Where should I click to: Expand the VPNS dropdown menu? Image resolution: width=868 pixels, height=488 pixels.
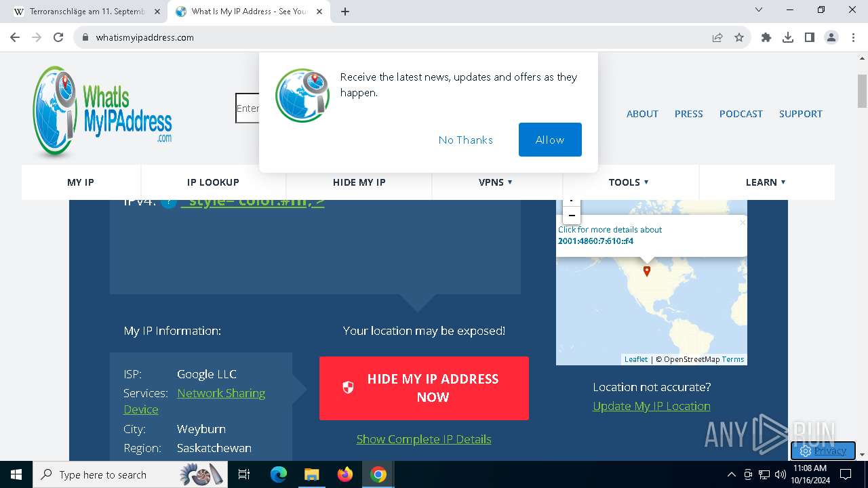496,182
